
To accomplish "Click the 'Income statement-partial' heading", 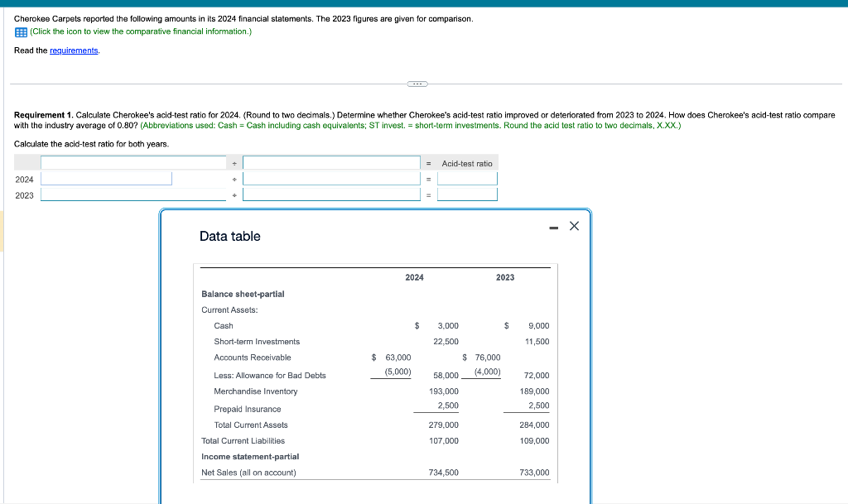I will (250, 457).
